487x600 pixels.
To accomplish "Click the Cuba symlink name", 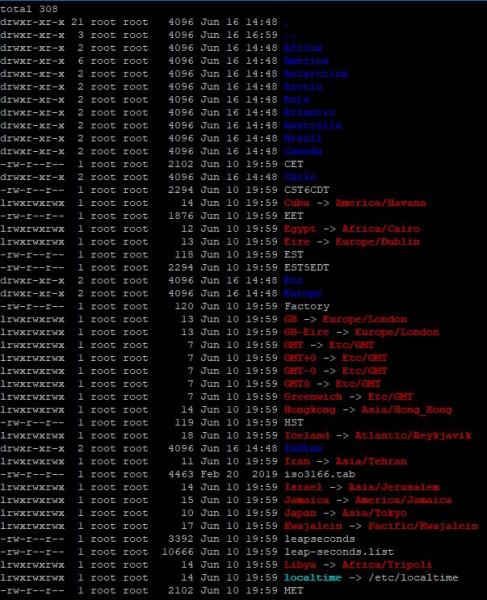I will (297, 203).
